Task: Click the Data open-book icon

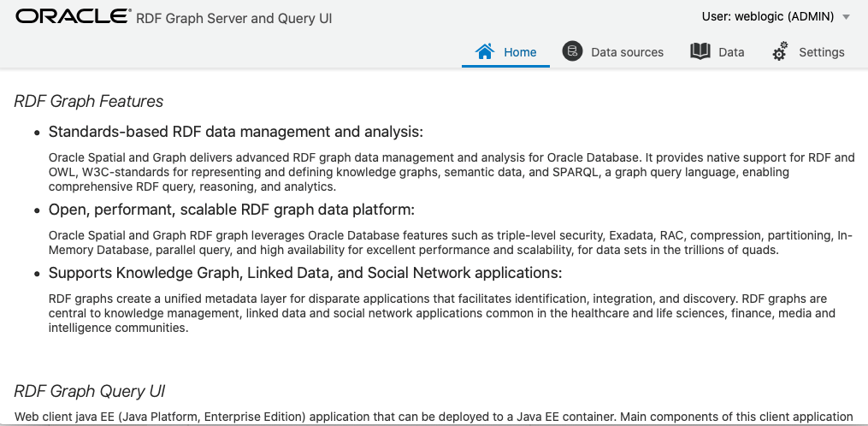Action: pos(700,51)
